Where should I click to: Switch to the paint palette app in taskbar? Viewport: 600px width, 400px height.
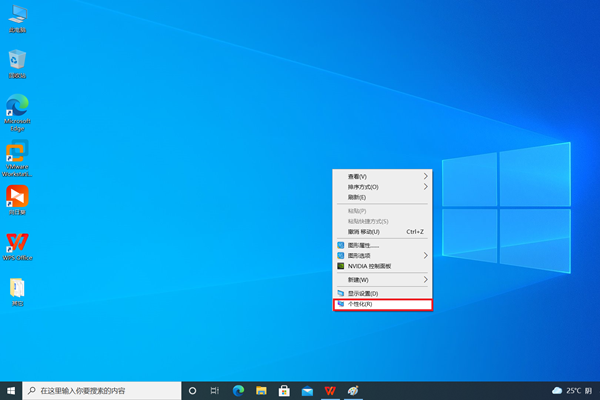[x=353, y=391]
